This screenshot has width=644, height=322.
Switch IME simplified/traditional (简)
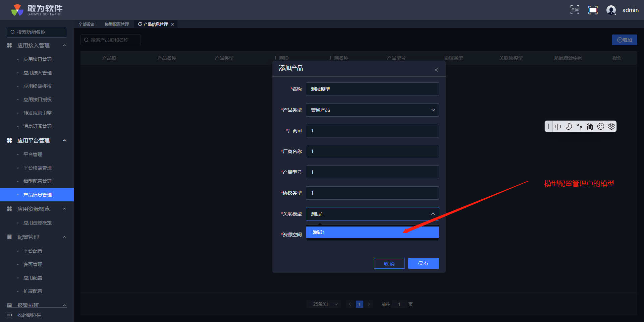[x=590, y=126]
